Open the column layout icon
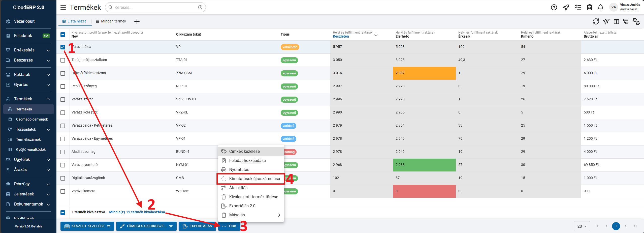The image size is (644, 233). point(616,22)
